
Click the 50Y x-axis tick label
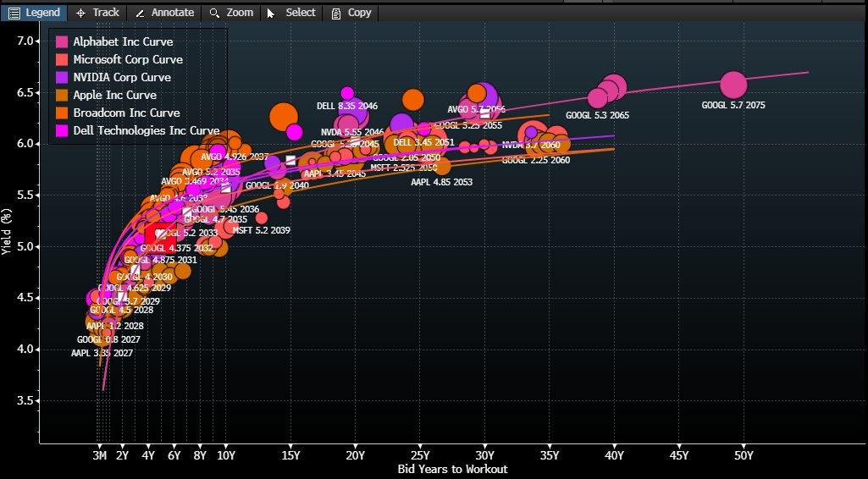pos(744,456)
